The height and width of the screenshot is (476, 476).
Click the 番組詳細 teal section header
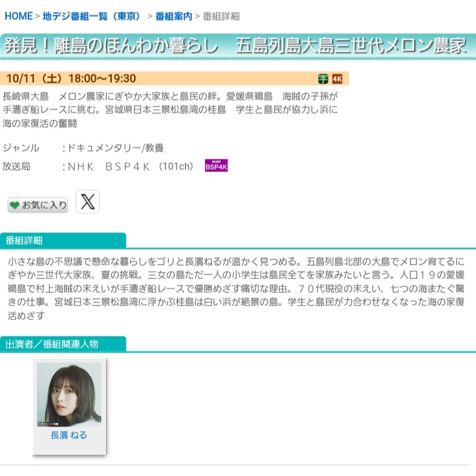click(x=63, y=240)
